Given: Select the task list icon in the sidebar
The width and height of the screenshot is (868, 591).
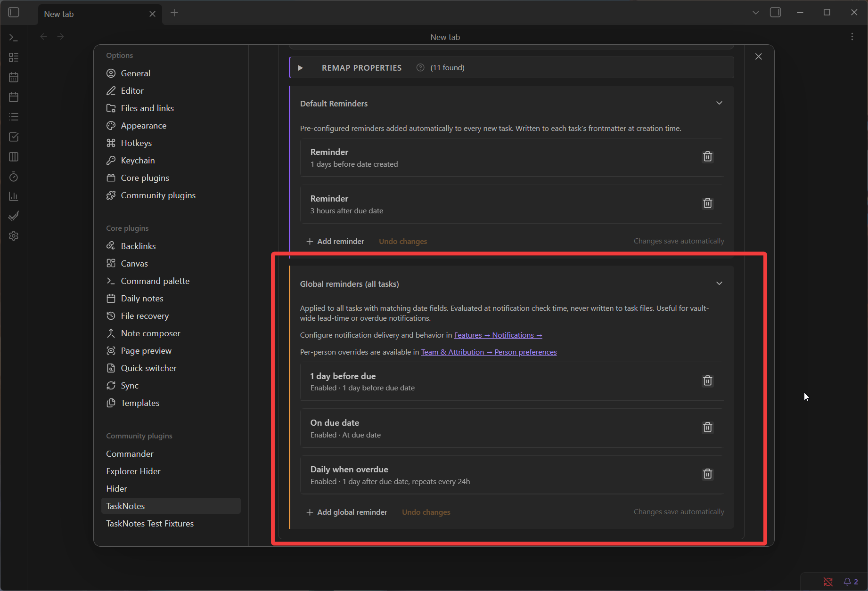Looking at the screenshot, I should pos(13,117).
